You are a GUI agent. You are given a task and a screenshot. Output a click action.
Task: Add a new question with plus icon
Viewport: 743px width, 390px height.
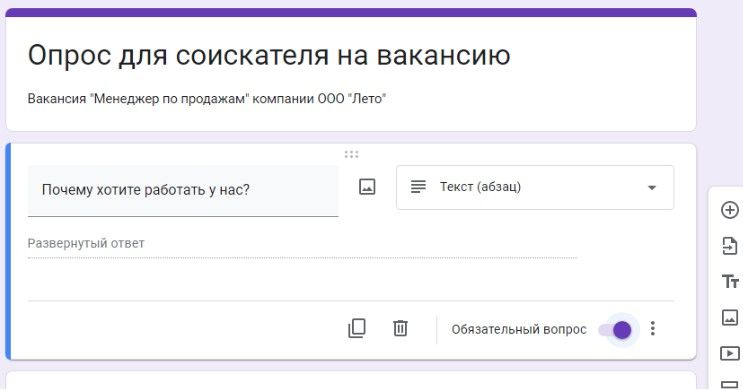coord(730,210)
